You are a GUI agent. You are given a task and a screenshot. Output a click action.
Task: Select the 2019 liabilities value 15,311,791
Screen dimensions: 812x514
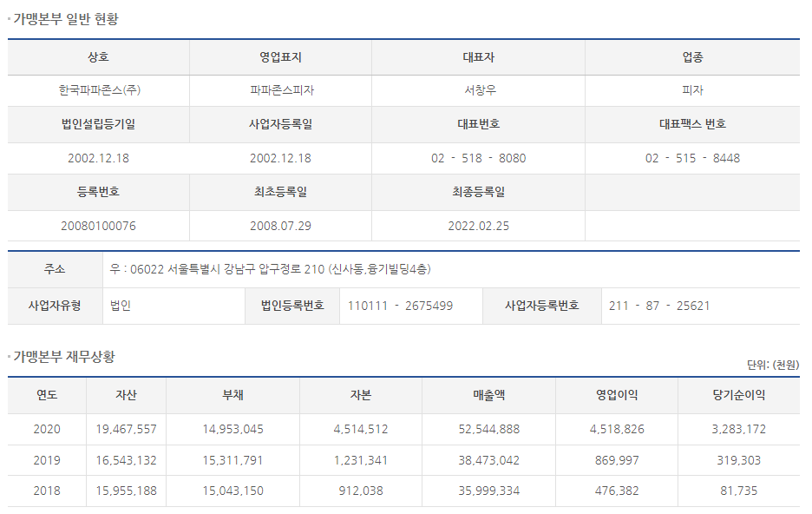[233, 460]
